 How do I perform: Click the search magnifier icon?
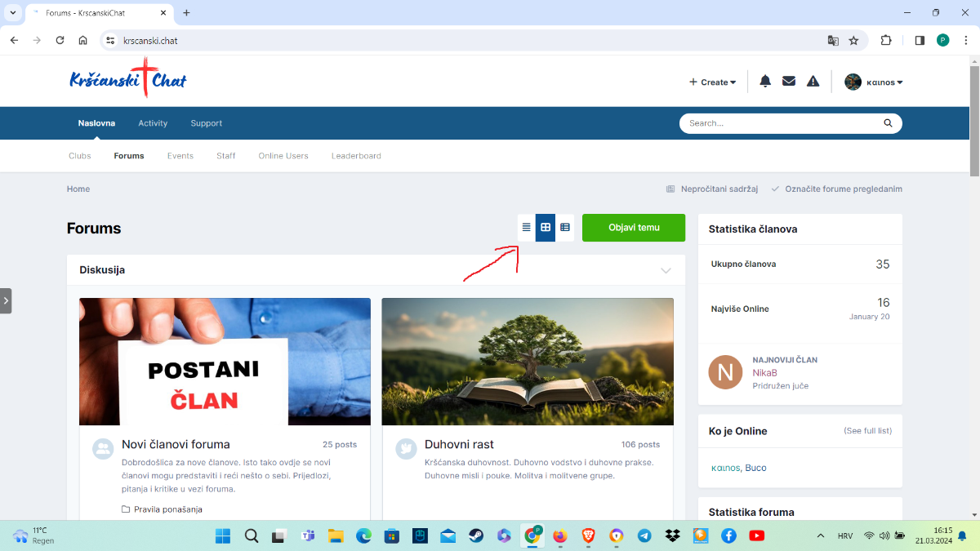point(888,123)
